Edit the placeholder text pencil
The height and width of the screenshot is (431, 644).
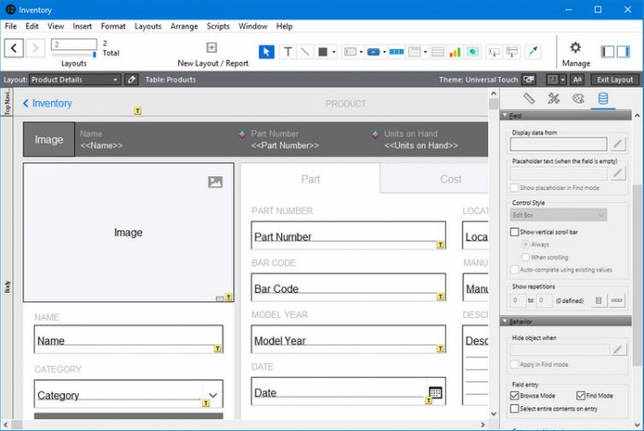click(x=617, y=174)
